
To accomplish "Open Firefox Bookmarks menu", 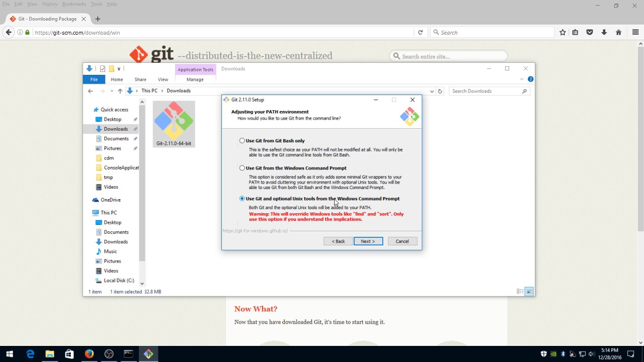I will pyautogui.click(x=74, y=4).
